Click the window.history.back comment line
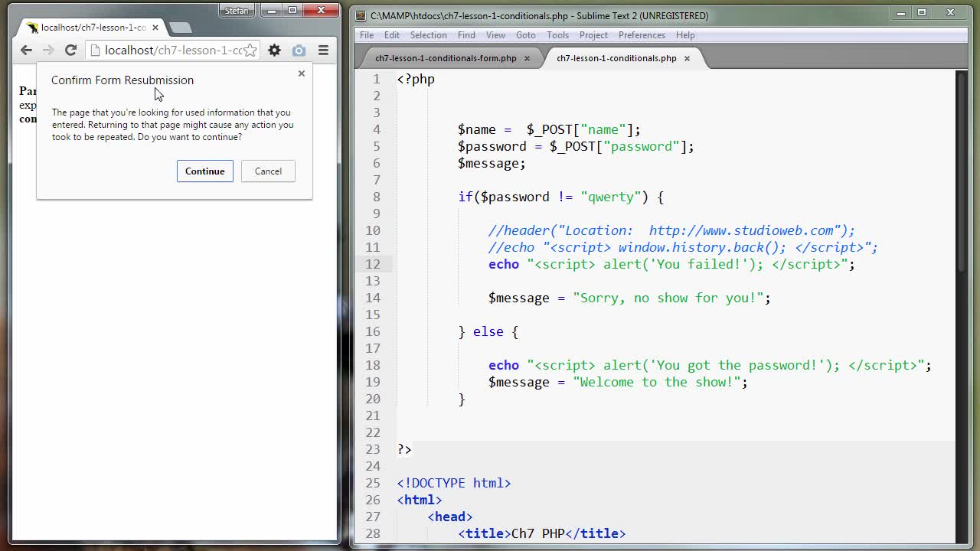The image size is (980, 551). [683, 247]
